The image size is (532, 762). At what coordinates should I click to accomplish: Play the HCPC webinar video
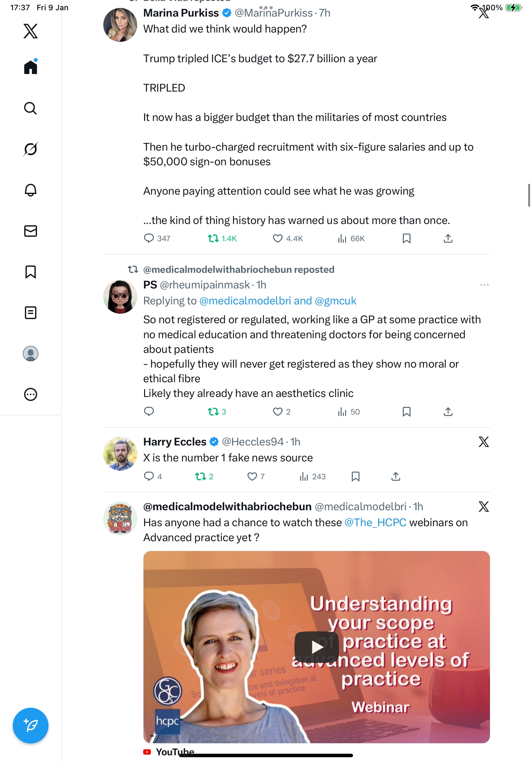[x=316, y=647]
